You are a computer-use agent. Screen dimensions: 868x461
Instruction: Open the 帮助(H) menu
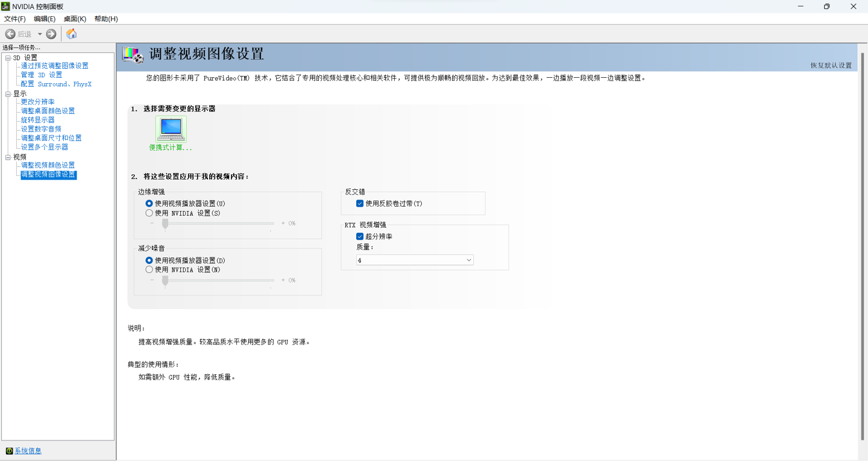[x=105, y=19]
